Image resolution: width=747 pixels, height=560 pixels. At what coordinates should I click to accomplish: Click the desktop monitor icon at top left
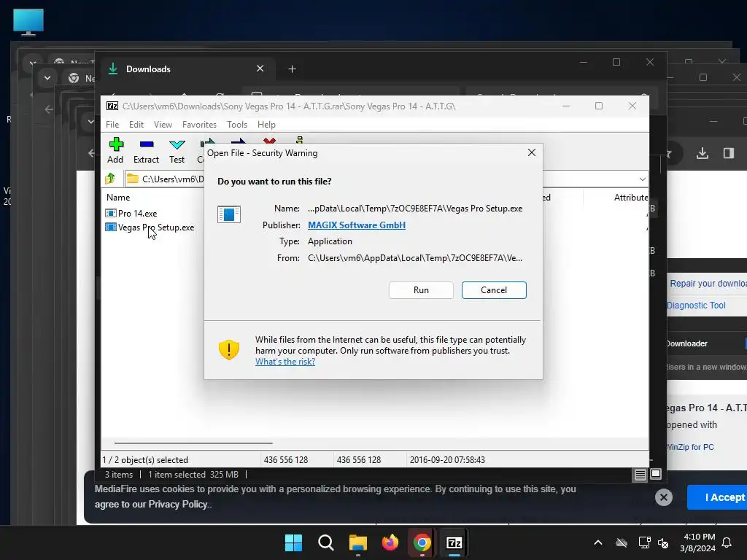click(x=28, y=22)
